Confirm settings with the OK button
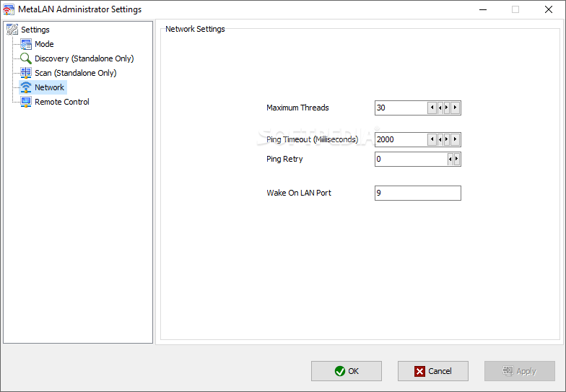Screen dimensions: 566x392 (347, 371)
